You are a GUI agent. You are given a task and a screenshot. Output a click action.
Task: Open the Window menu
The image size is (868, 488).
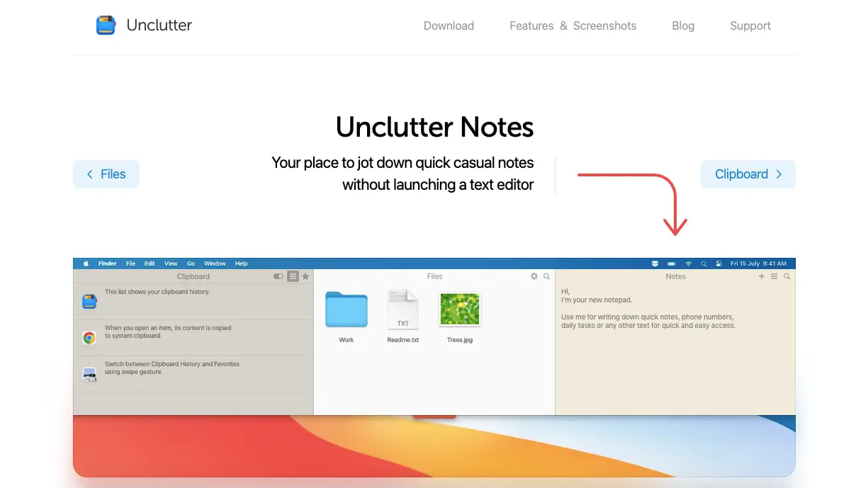click(215, 263)
